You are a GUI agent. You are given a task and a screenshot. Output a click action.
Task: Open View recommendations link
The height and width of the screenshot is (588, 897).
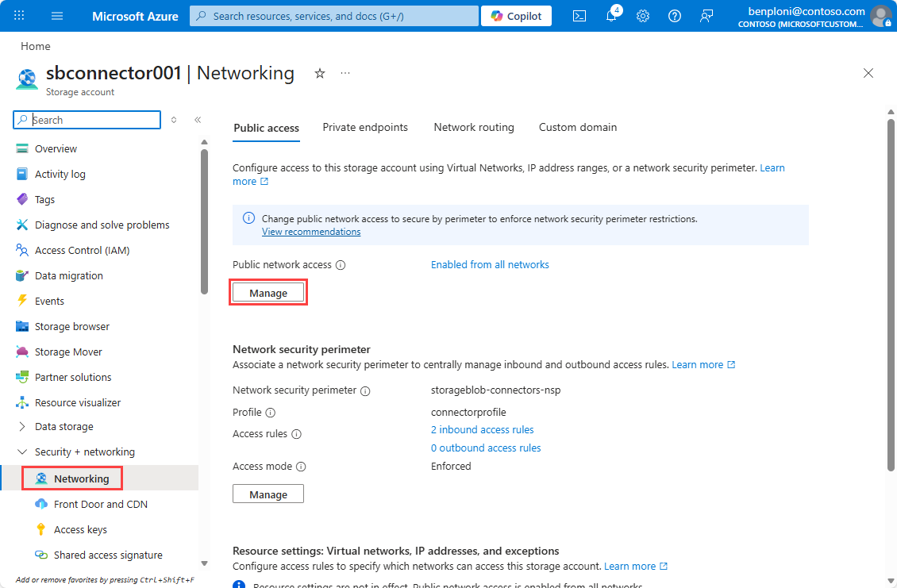[x=311, y=232]
